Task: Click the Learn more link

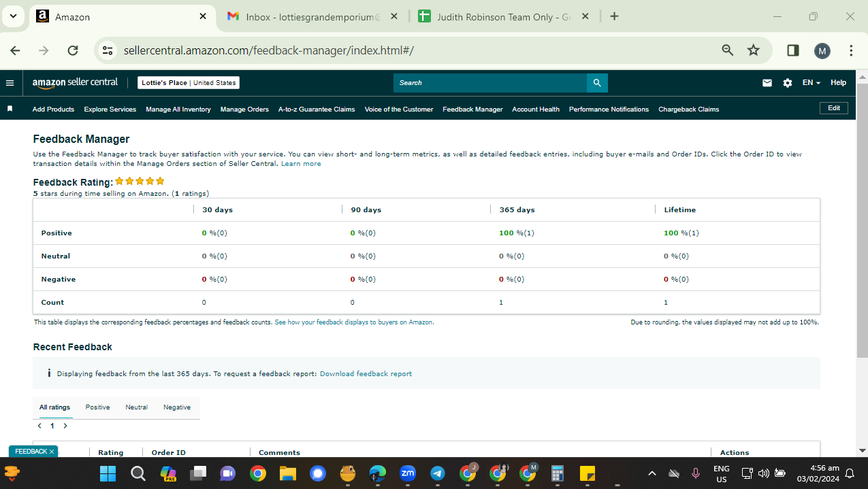Action: click(301, 164)
